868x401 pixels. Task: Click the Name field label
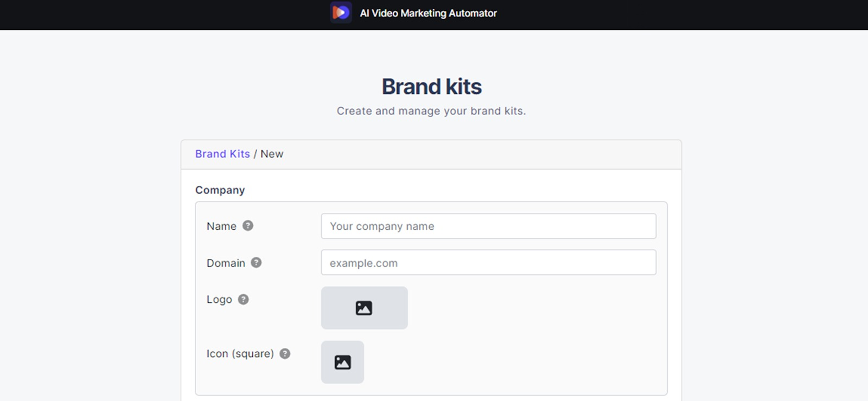click(x=221, y=227)
